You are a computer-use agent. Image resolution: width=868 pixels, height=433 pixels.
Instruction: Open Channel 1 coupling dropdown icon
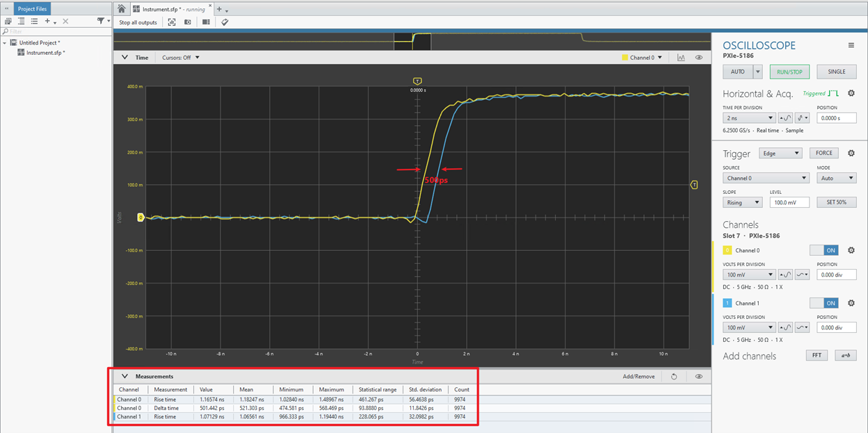click(803, 327)
